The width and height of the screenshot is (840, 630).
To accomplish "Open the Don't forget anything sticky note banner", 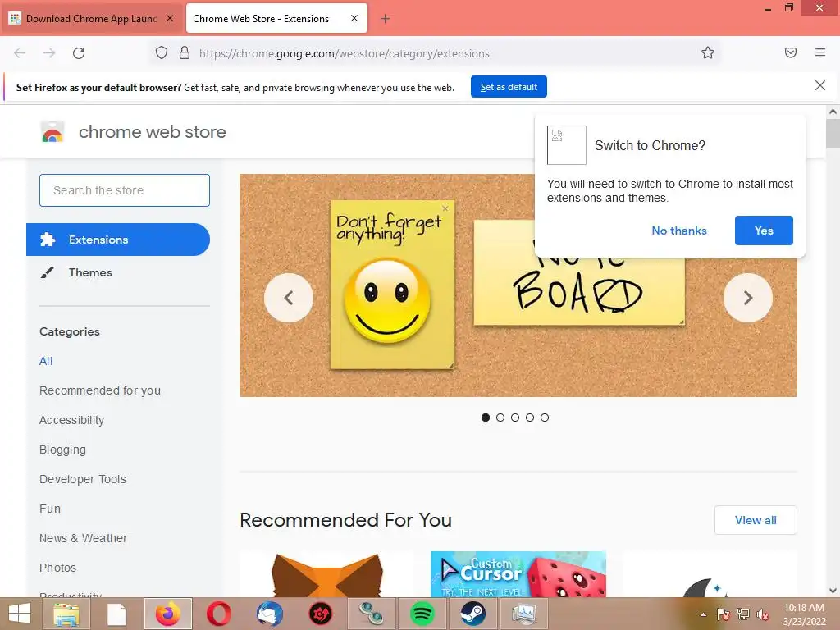I will tap(392, 285).
